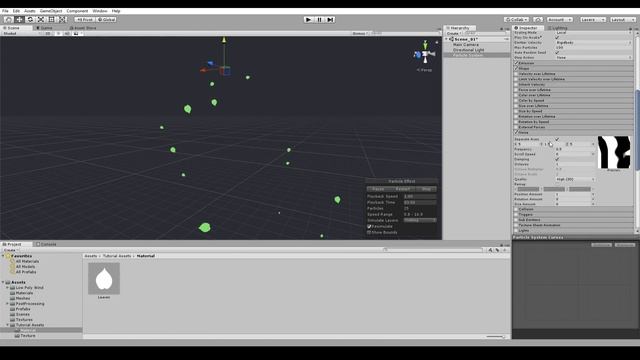Toggle Show Bounds checkbox
Image resolution: width=640 pixels, height=360 pixels.
(369, 232)
